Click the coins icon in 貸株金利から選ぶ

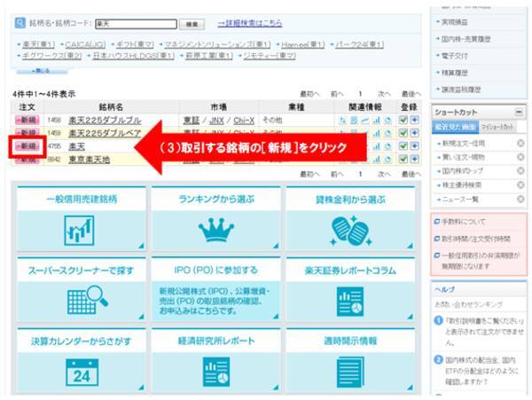click(349, 228)
